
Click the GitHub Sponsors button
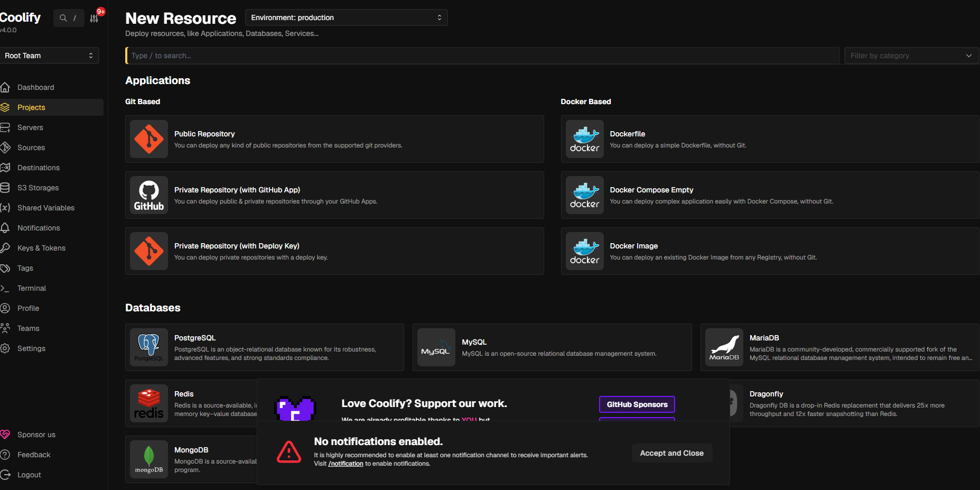637,404
